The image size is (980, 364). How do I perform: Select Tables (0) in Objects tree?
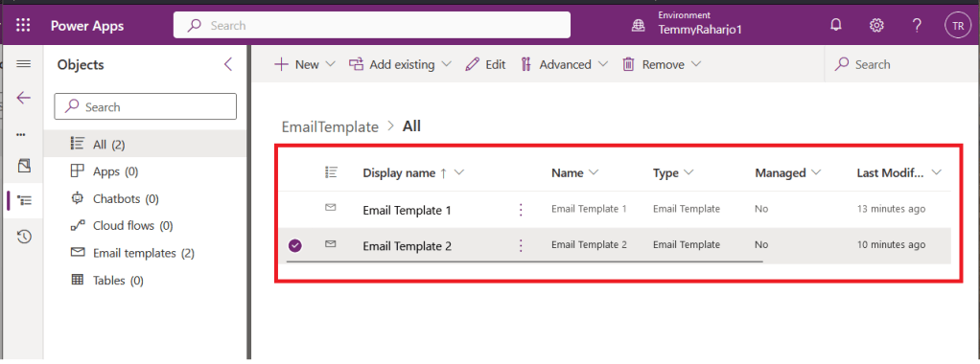pos(145,281)
